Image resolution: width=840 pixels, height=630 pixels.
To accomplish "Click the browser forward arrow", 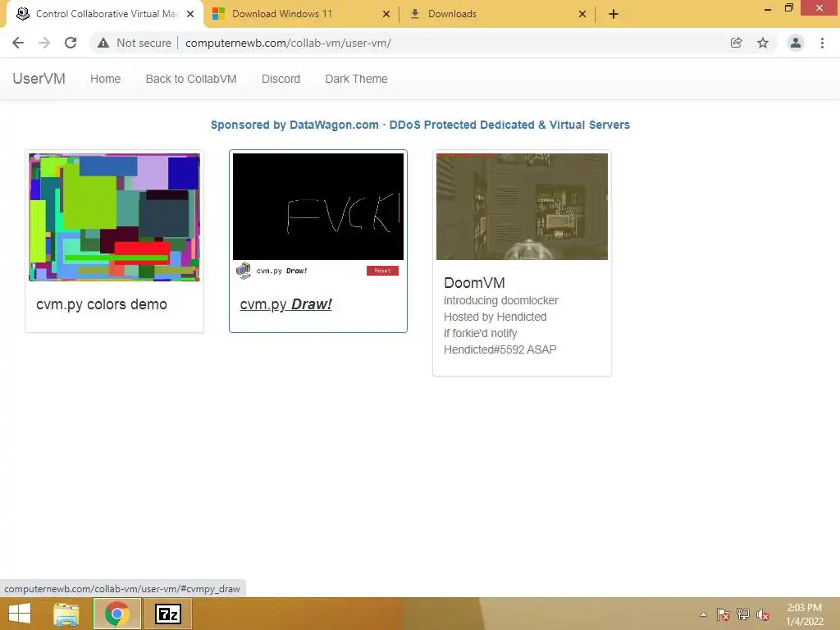I will (x=44, y=43).
